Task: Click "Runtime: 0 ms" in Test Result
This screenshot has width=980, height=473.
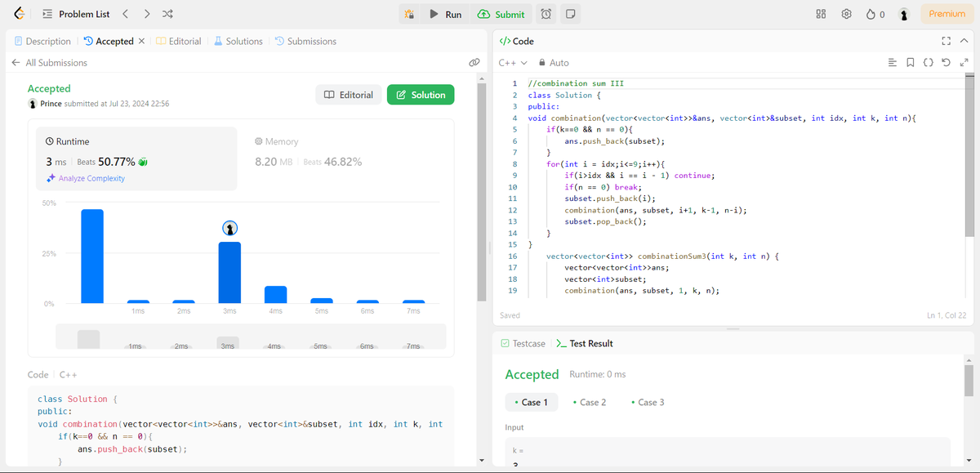Action: tap(597, 374)
